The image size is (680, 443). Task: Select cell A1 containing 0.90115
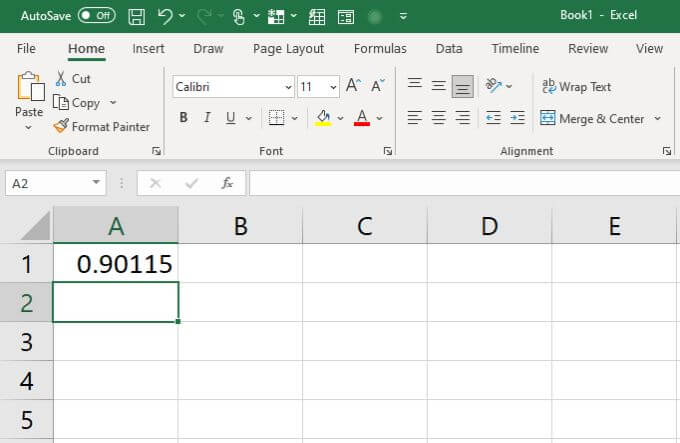point(116,263)
